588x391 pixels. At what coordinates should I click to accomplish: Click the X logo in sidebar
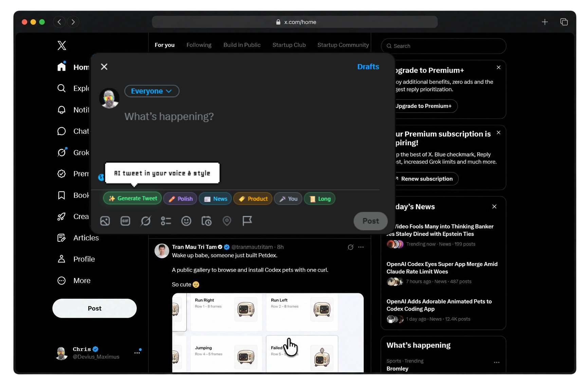62,45
